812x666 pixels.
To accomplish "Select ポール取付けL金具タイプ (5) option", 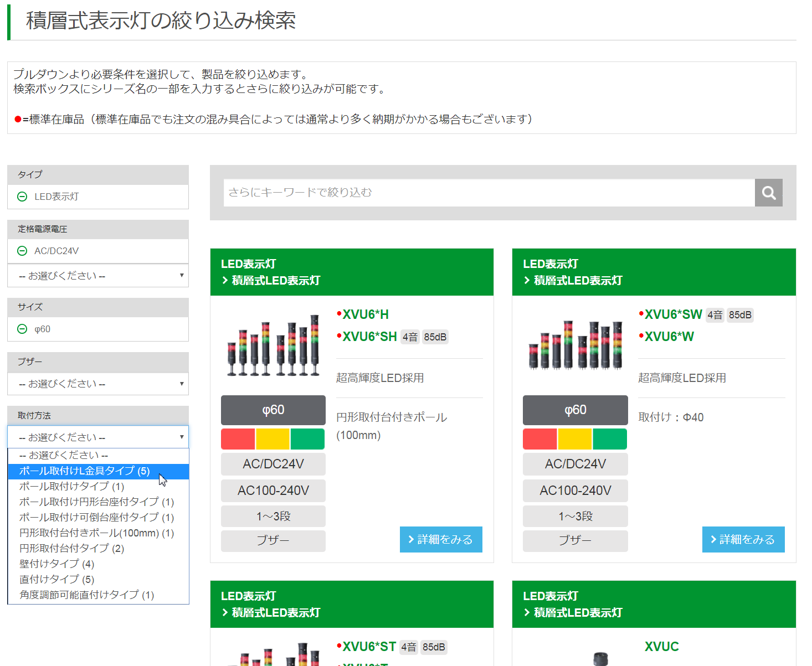I will point(85,471).
